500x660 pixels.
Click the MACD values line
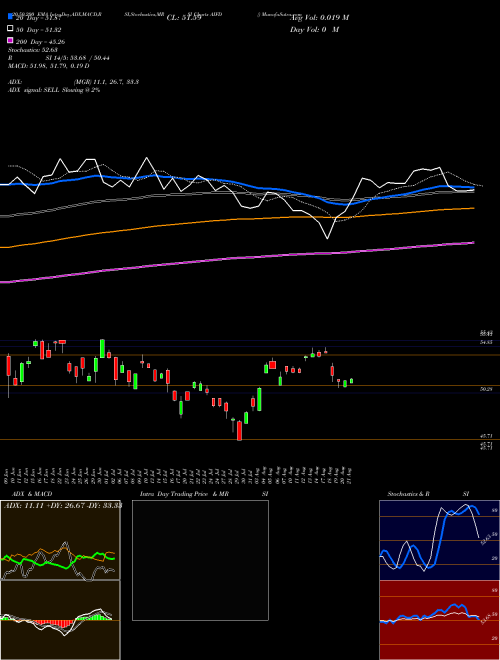point(48,66)
